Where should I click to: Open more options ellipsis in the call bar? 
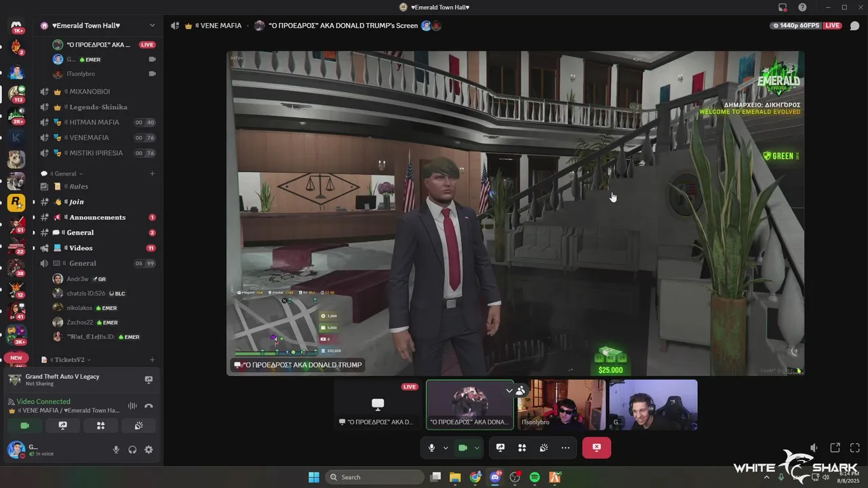tap(566, 448)
